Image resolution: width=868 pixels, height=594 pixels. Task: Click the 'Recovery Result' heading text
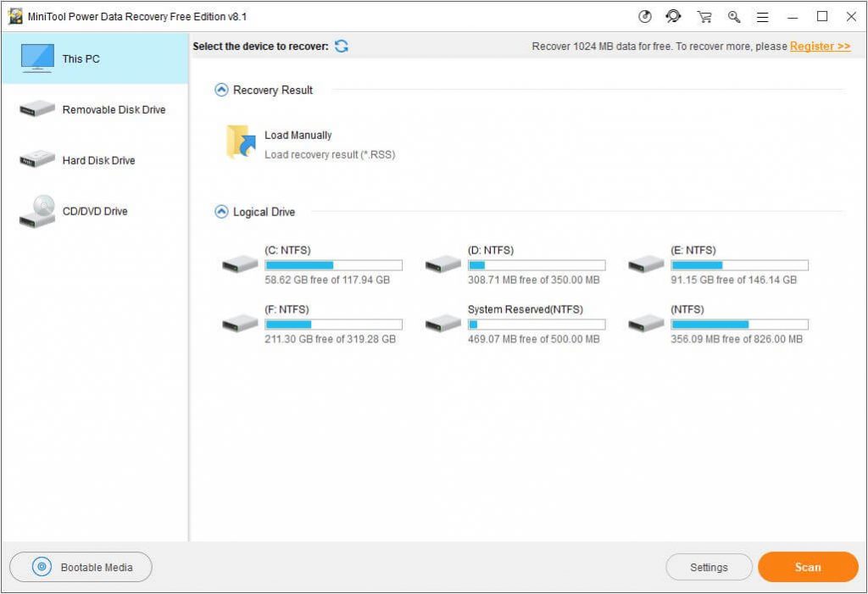pos(273,90)
